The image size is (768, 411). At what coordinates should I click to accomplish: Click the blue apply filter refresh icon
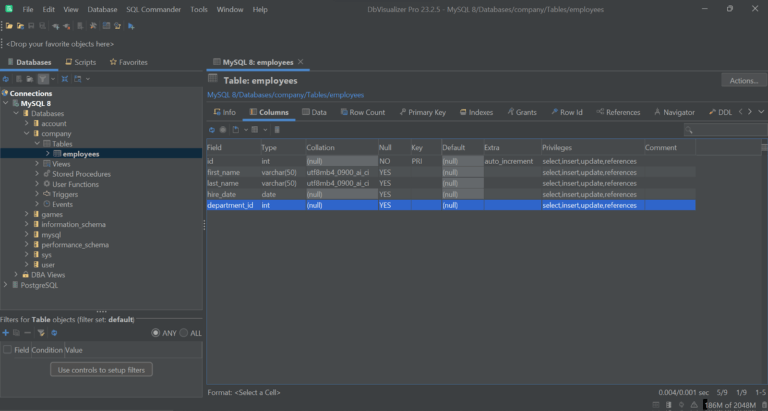[x=54, y=333]
